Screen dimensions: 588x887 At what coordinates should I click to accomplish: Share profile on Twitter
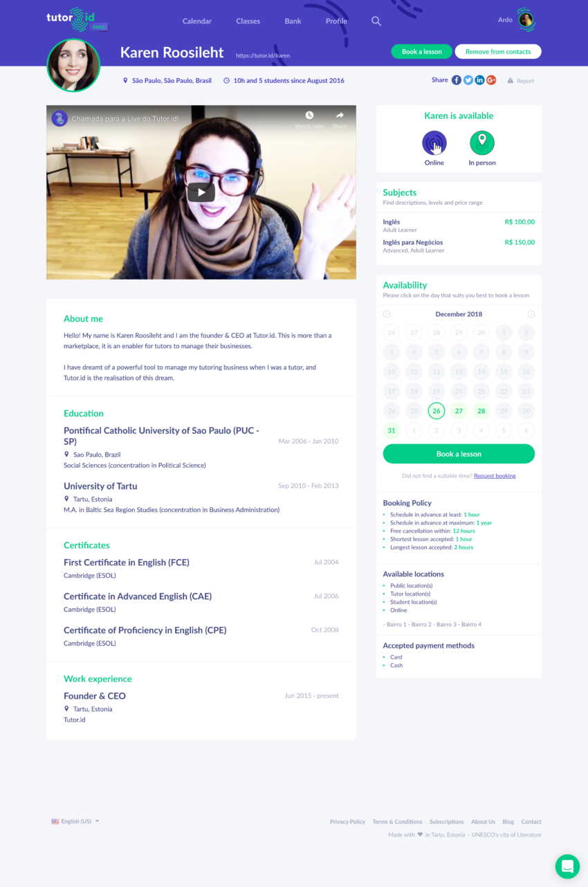point(468,80)
